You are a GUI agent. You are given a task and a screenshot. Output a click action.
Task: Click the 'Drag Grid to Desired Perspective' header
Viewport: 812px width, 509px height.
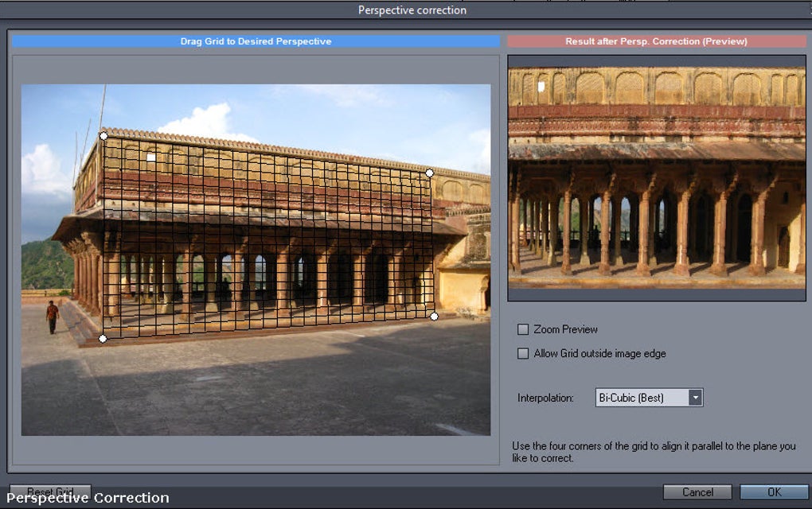click(256, 41)
